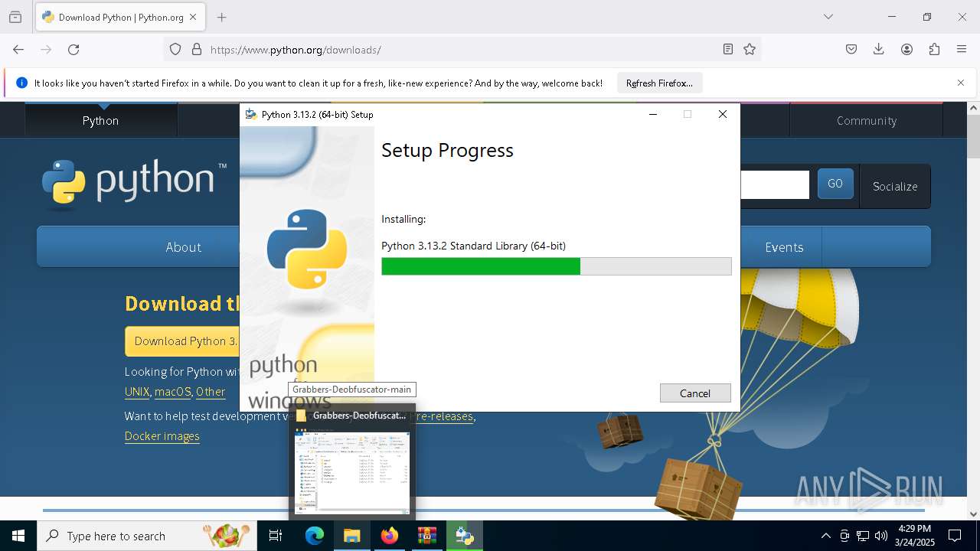Open the Firefox View icon
Screen dimensions: 980x551
[x=15, y=17]
